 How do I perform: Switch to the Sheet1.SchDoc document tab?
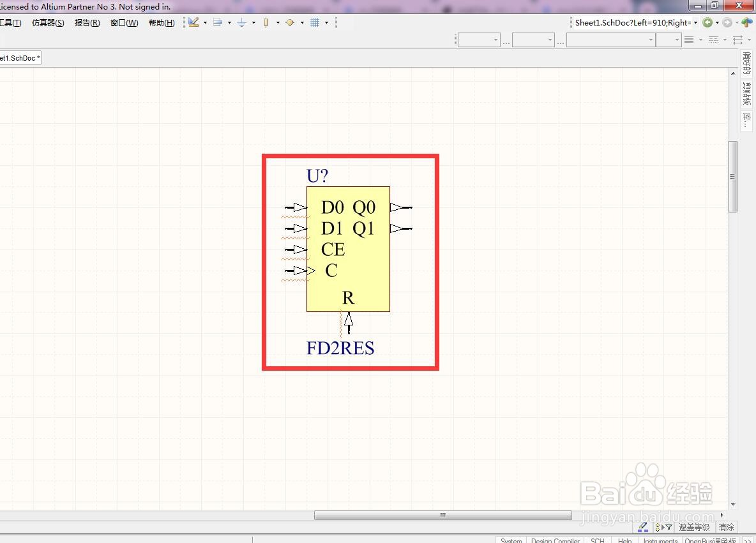click(20, 58)
